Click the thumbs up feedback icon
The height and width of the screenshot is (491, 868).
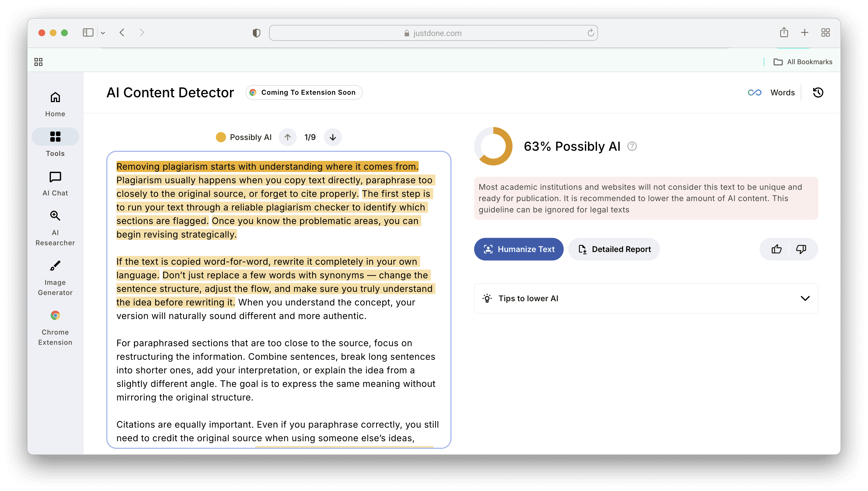(776, 249)
